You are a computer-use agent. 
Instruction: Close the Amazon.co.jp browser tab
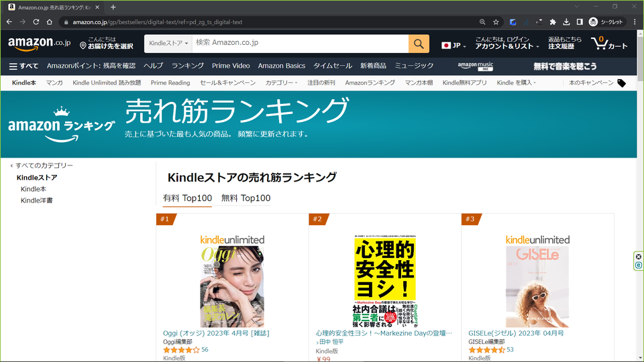[97, 7]
